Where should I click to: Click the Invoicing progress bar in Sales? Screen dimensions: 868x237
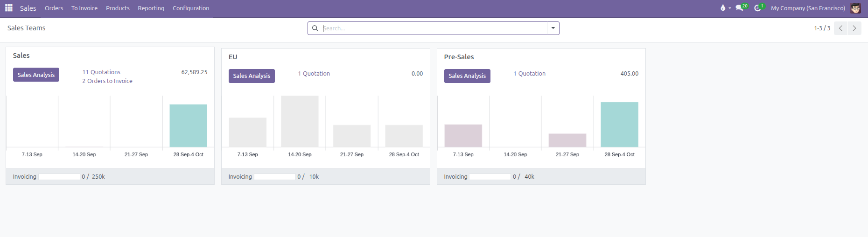(59, 177)
